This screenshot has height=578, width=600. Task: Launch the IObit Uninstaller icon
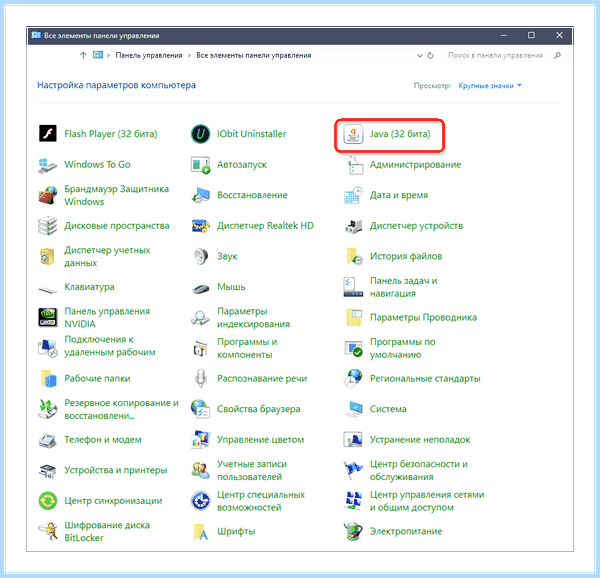[x=201, y=134]
